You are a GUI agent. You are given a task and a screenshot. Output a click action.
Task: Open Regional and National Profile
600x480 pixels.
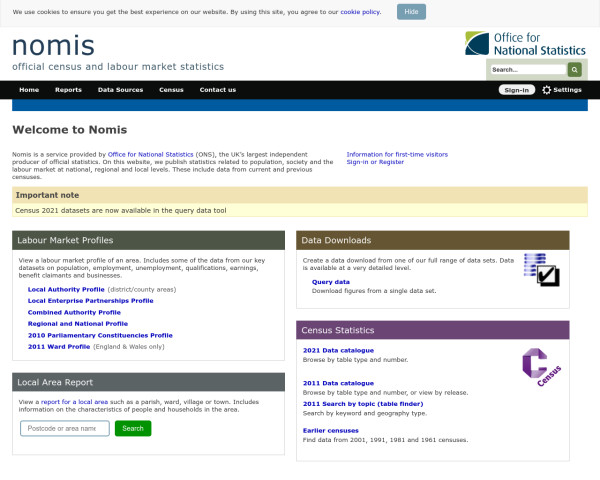pyautogui.click(x=78, y=324)
